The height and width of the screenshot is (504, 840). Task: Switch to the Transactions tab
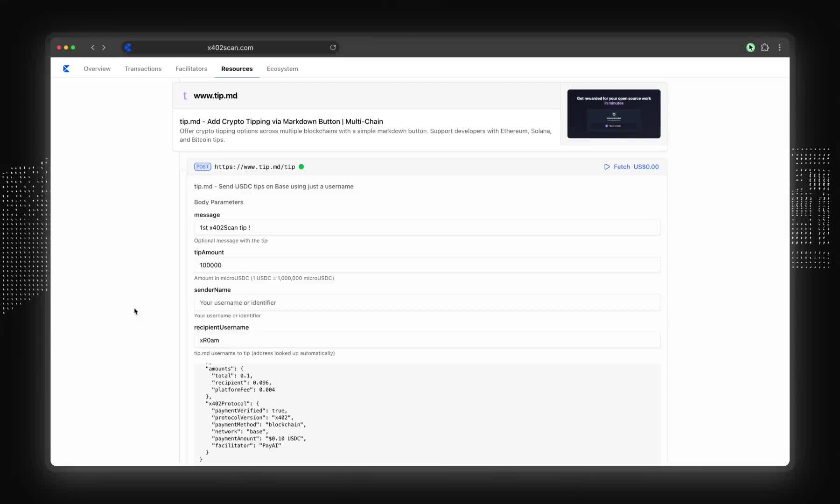(x=143, y=69)
